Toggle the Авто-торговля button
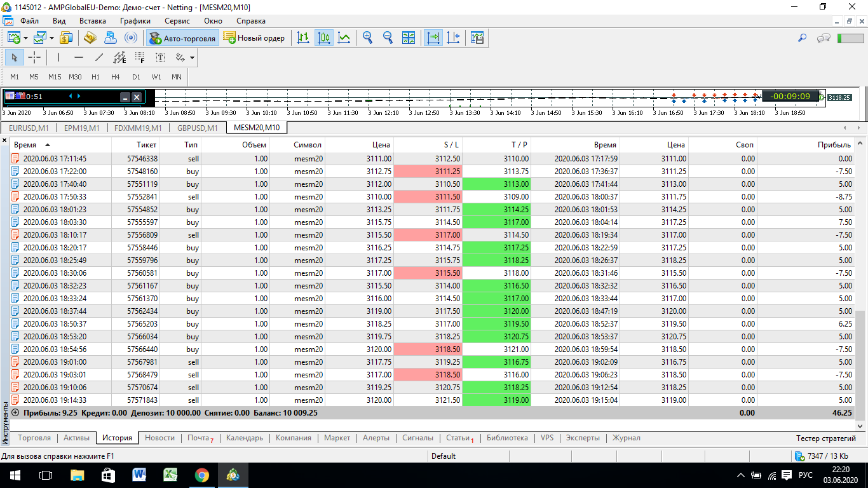868x488 pixels. pyautogui.click(x=182, y=38)
